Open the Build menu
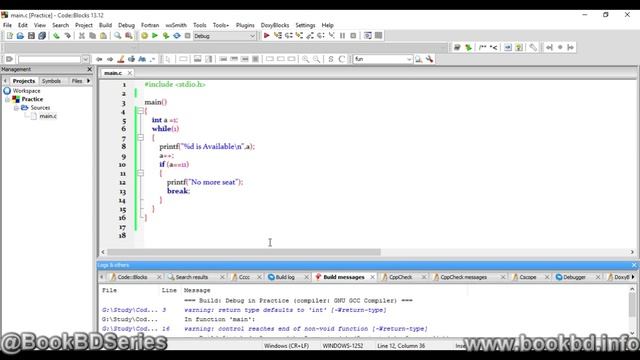 point(105,25)
